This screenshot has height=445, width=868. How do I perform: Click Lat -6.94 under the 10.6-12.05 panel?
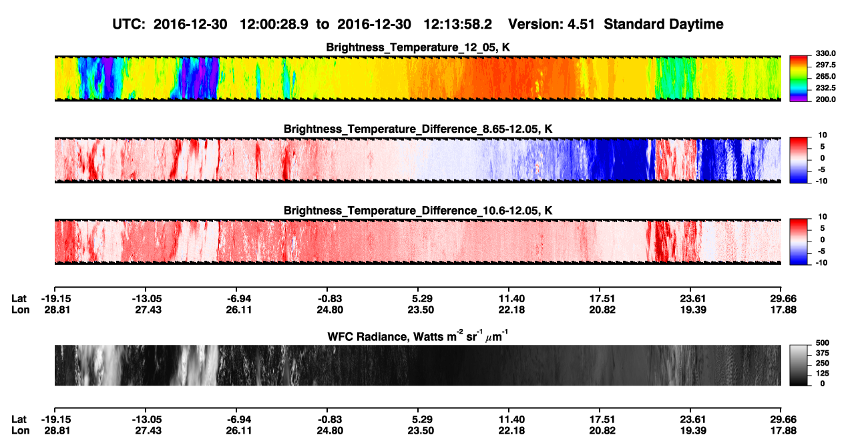(x=236, y=298)
